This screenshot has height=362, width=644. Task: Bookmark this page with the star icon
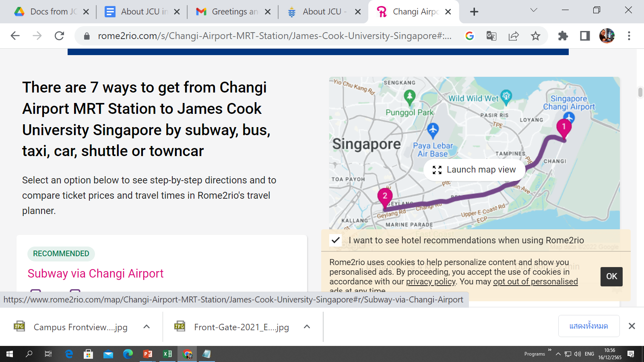point(535,36)
